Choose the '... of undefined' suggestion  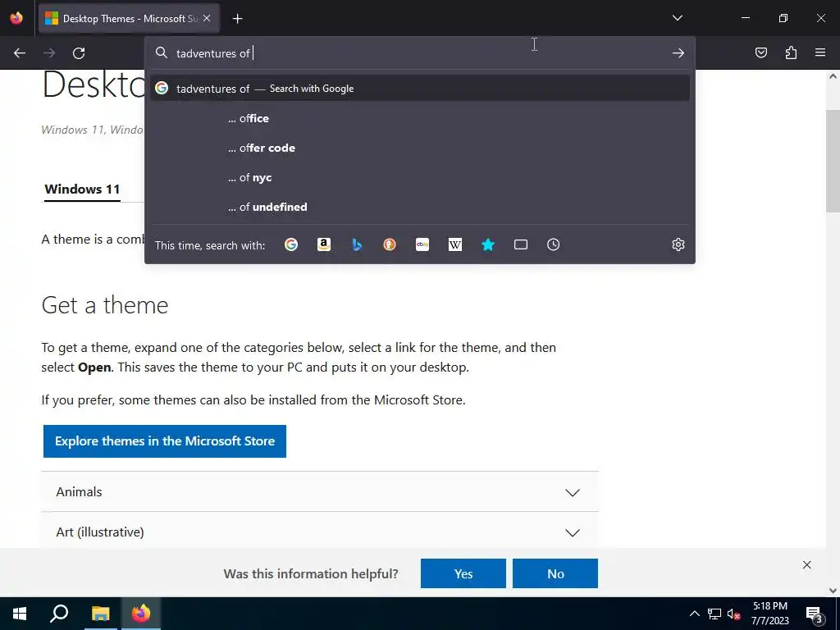click(420, 207)
